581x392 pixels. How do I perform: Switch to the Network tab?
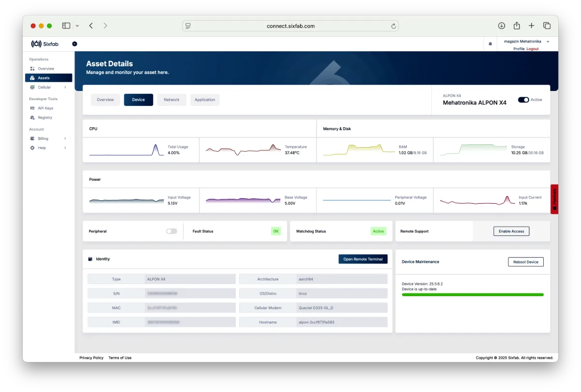click(x=171, y=100)
